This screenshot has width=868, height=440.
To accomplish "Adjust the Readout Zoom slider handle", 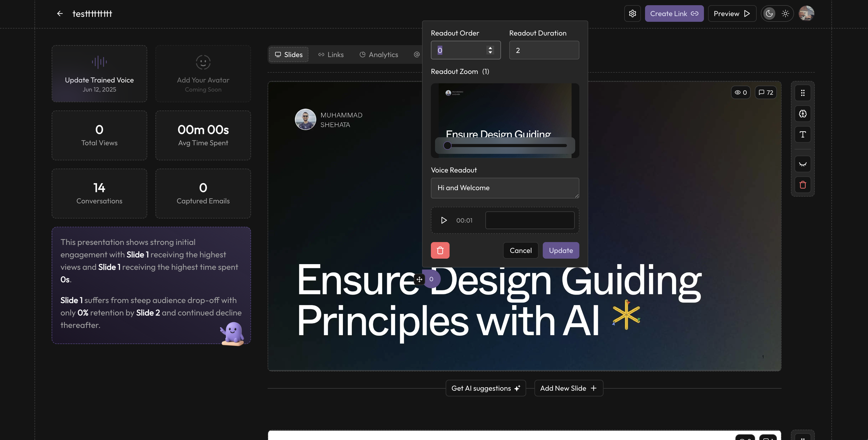I will tap(447, 146).
